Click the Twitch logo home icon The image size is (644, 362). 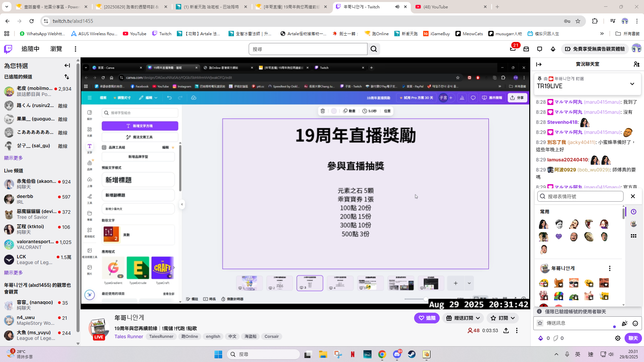pyautogui.click(x=8, y=49)
